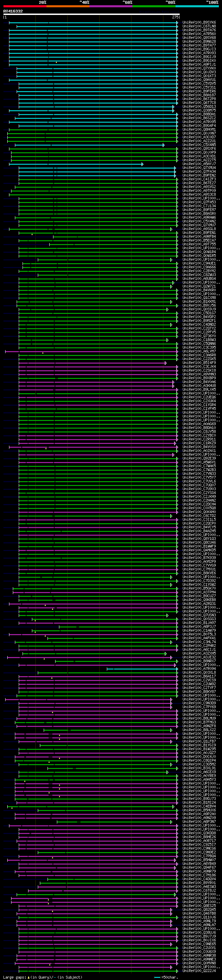Open hit UniRef100_A7R560

[x=199, y=34]
